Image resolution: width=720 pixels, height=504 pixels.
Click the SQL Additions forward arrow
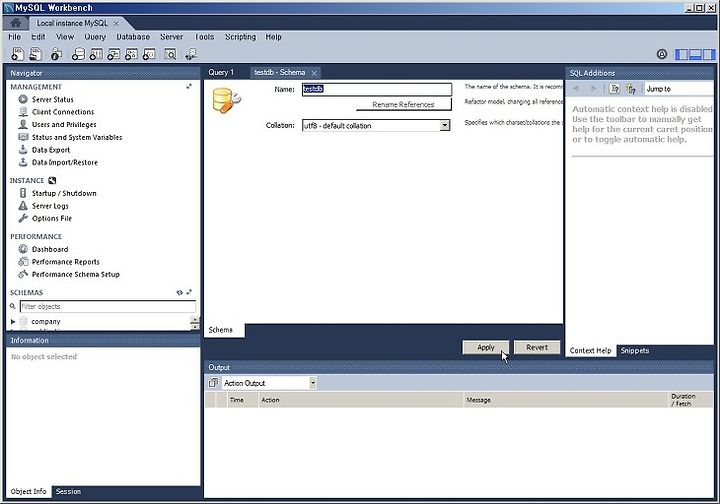[593, 89]
